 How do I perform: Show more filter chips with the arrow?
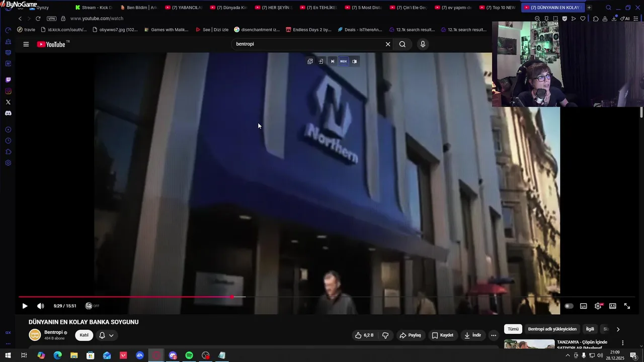tap(618, 329)
